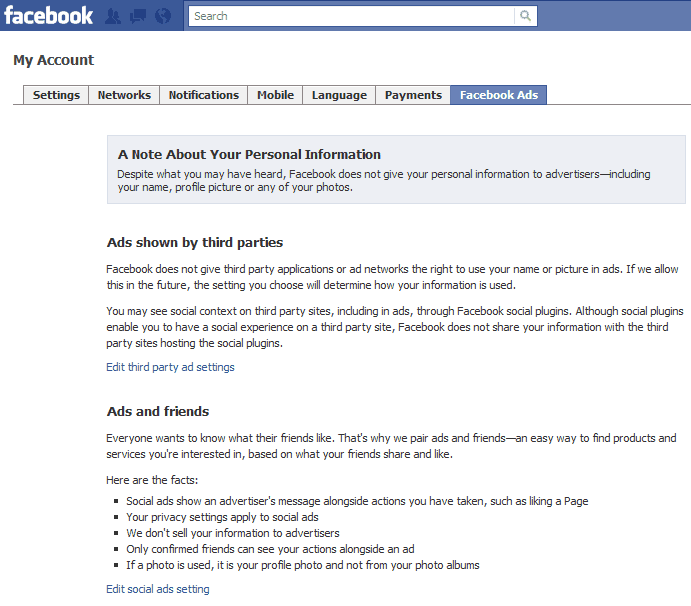Click the 'Ads and friends' heading

(x=158, y=412)
